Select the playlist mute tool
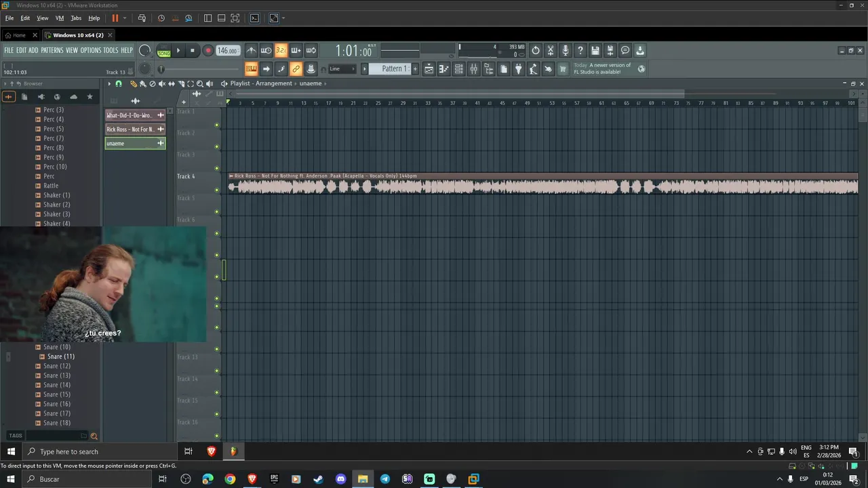The width and height of the screenshot is (868, 488). 162,83
